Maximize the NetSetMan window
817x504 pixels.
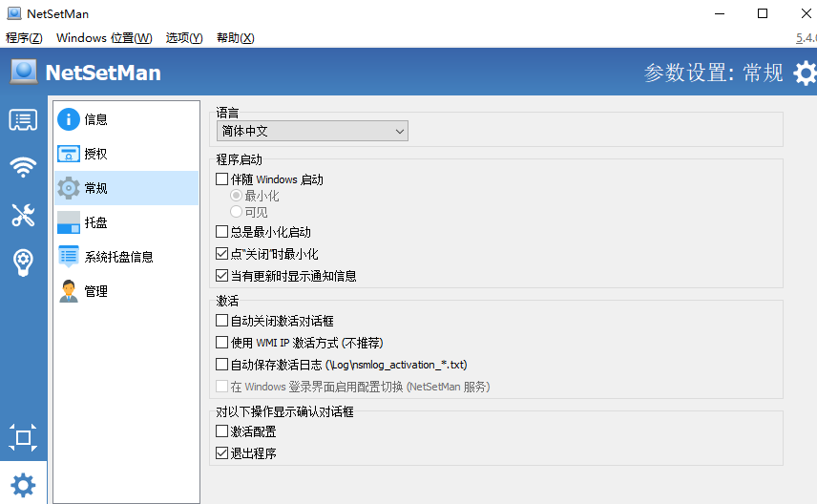pyautogui.click(x=763, y=13)
